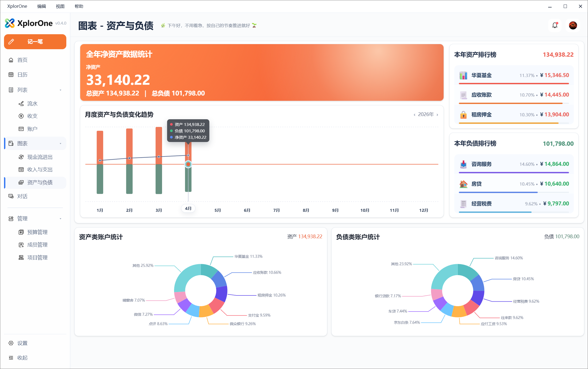The height and width of the screenshot is (369, 588).
Task: Select the 3月 bar in trend chart
Action: click(x=159, y=160)
